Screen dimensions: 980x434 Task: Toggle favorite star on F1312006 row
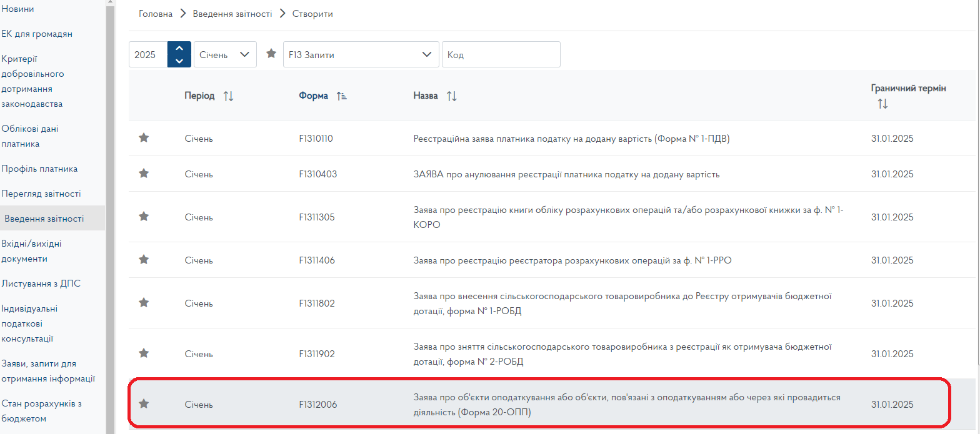point(144,404)
